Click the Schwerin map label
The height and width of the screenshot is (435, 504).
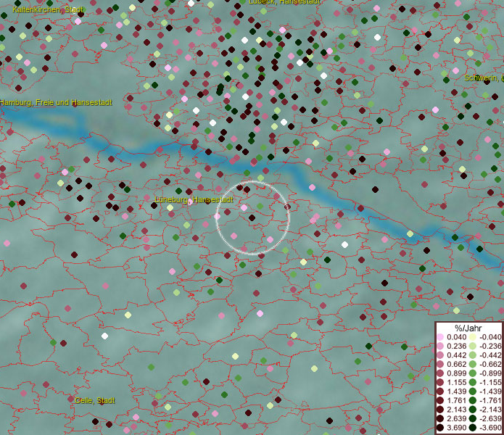pyautogui.click(x=484, y=78)
